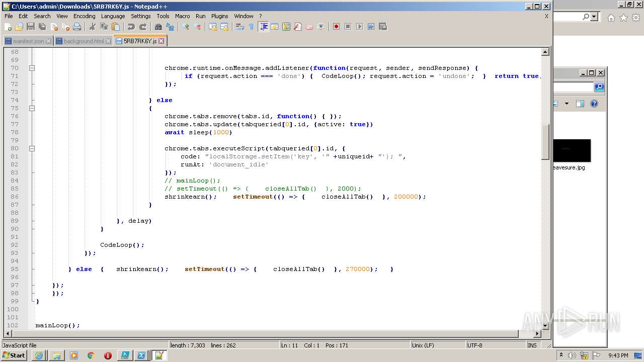Open browser Favorites star icon
This screenshot has width=644, height=362.
pyautogui.click(x=623, y=18)
